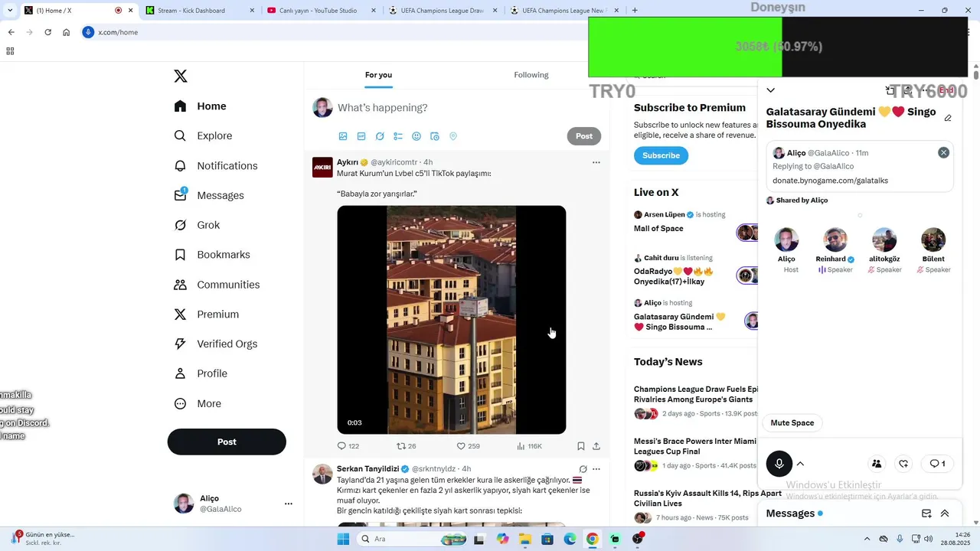Compose new message in Messages drawer
Screen dimensions: 980x551
click(x=926, y=514)
